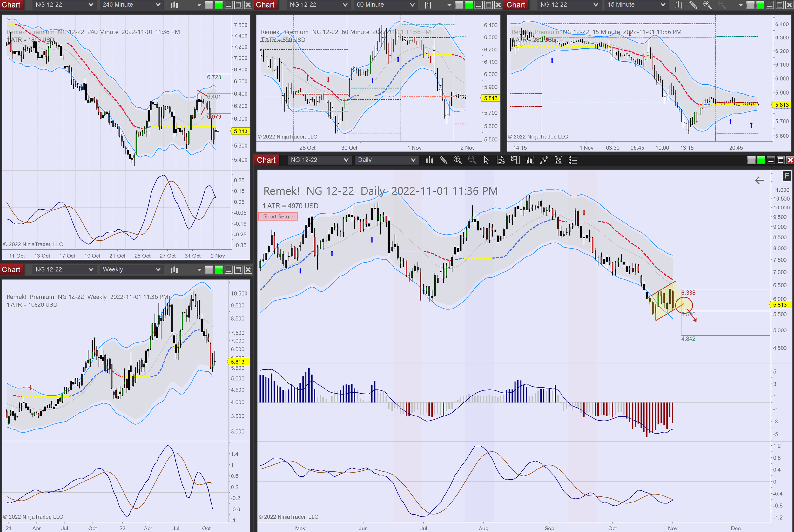Click the Short Setup label button

(x=278, y=216)
